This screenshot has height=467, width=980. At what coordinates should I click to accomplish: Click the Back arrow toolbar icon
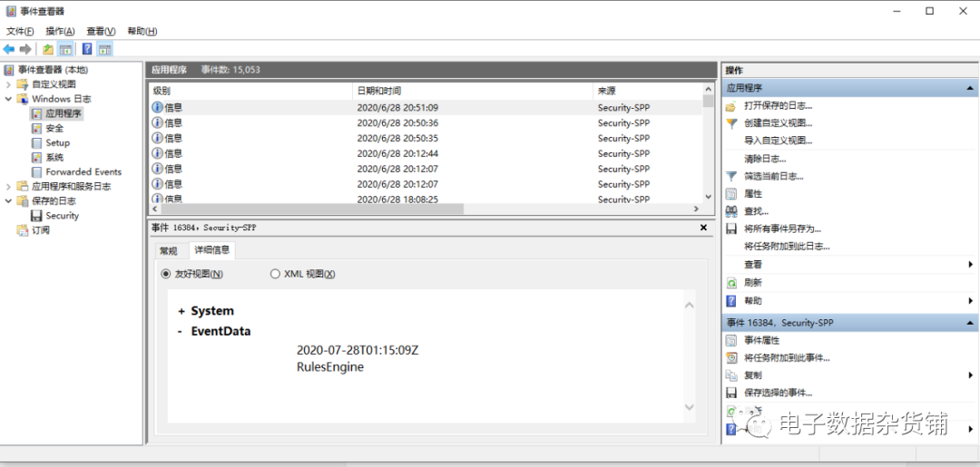[9, 49]
